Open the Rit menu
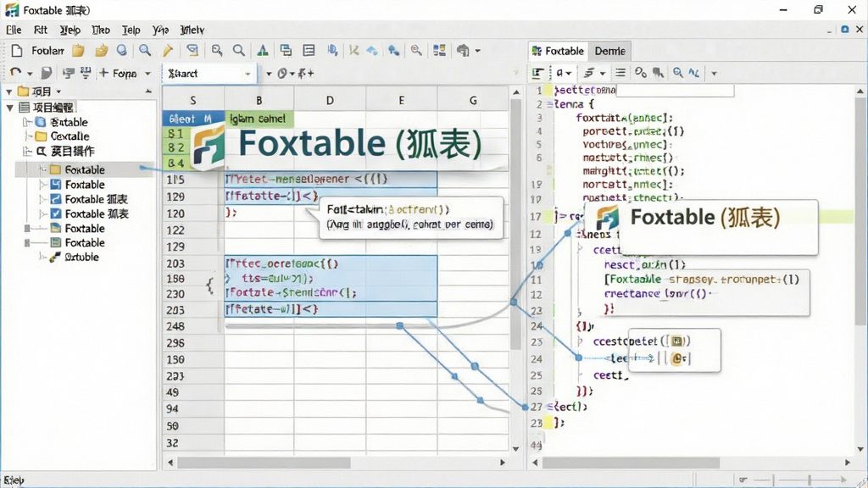The height and width of the screenshot is (488, 868). click(x=41, y=30)
